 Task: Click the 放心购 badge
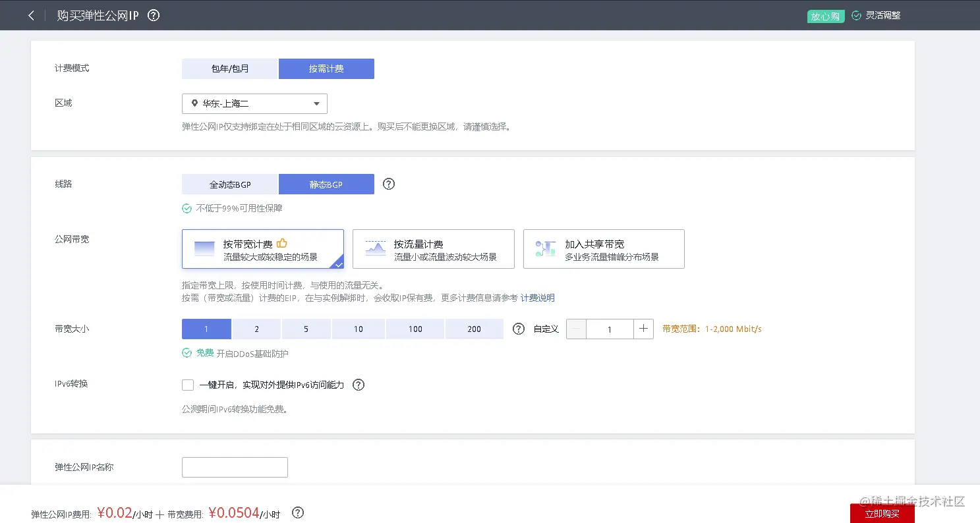click(826, 16)
